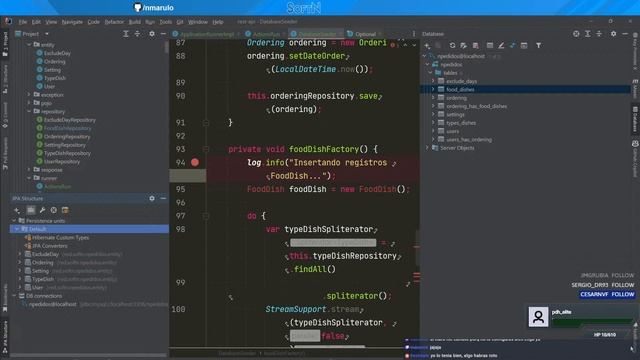The height and width of the screenshot is (360, 640).
Task: Click expand all in Project panel
Action: point(126,34)
